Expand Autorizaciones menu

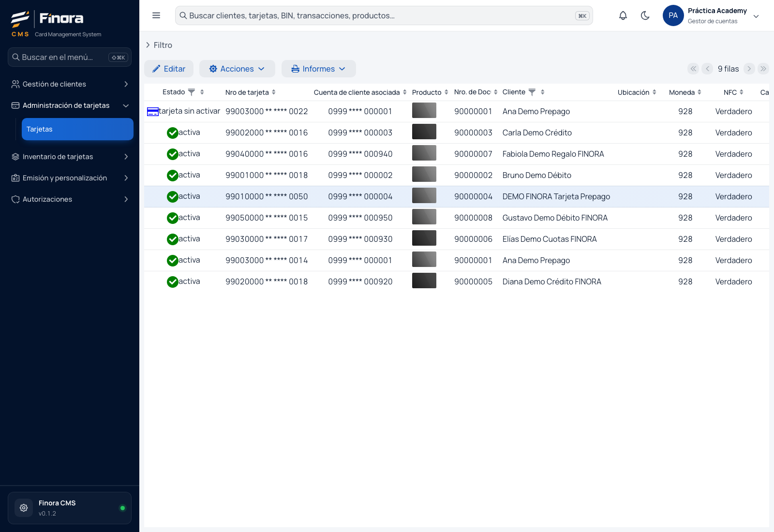[70, 199]
